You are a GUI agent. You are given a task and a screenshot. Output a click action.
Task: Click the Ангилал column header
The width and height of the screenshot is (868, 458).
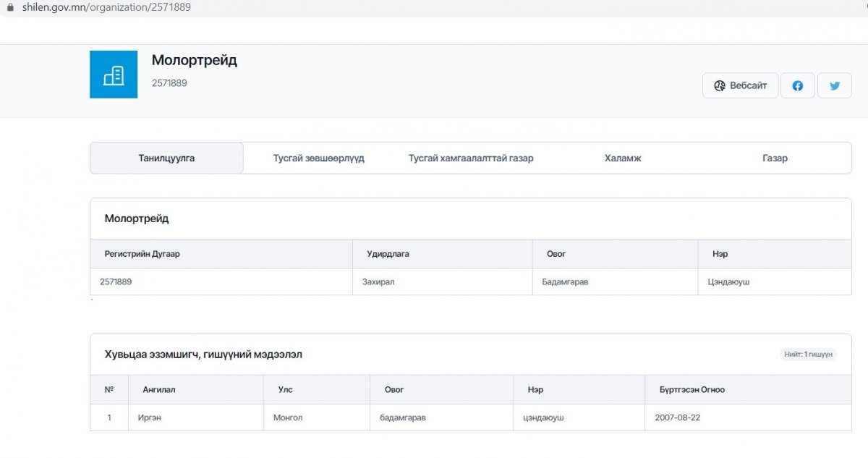[x=158, y=389]
